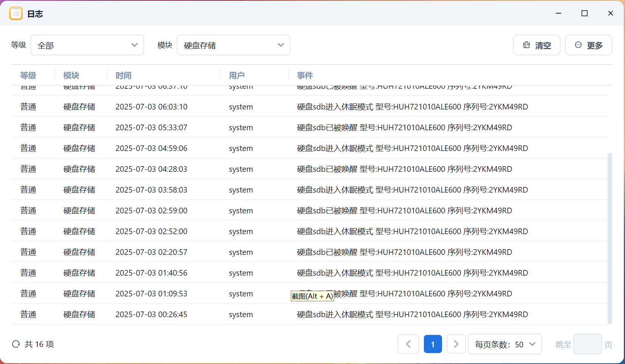Image resolution: width=625 pixels, height=364 pixels.
Task: Select timestamp 2025-07-03 02:52:00
Action: (151, 231)
